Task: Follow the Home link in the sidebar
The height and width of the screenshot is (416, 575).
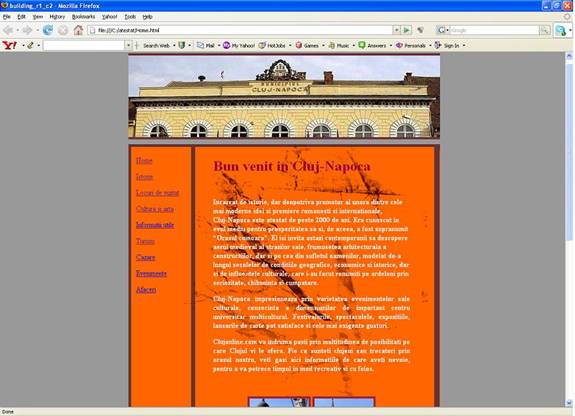Action: click(144, 161)
